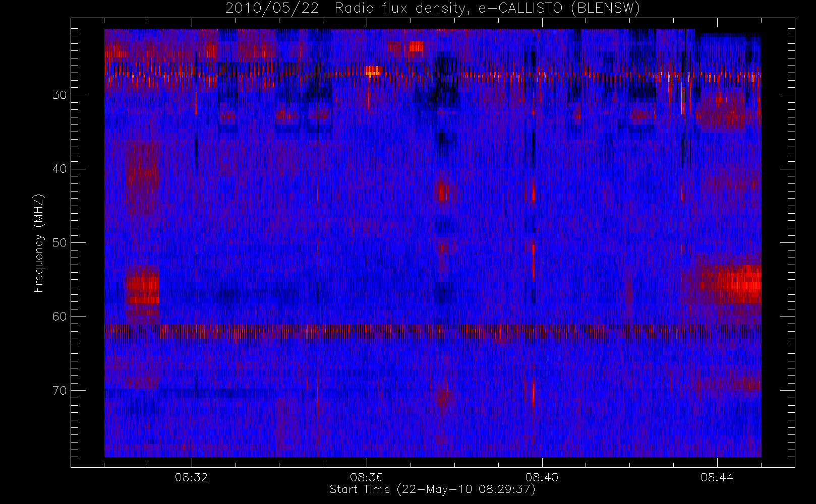This screenshot has width=816, height=504.
Task: Click the 30 MHz frequency tick label
Action: pos(60,95)
